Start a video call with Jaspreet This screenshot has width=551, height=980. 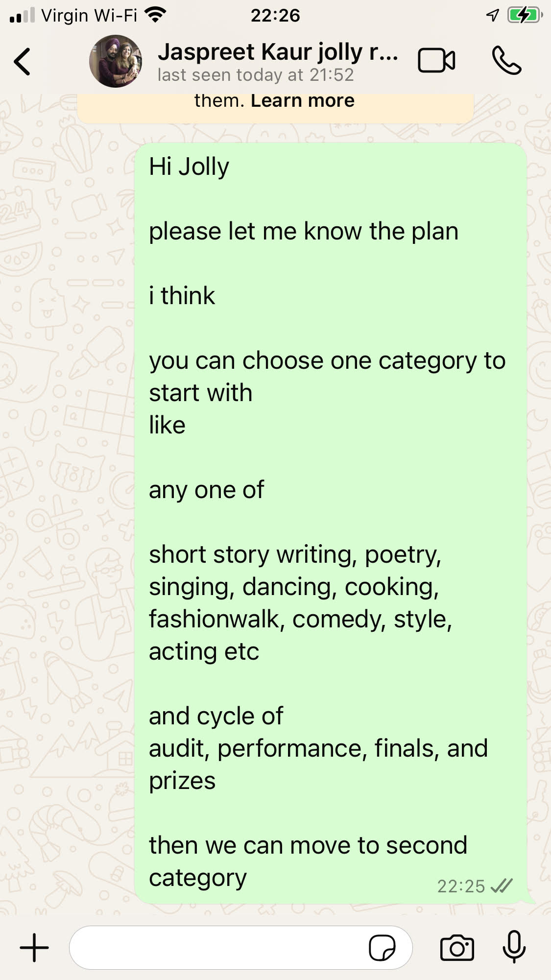point(436,61)
